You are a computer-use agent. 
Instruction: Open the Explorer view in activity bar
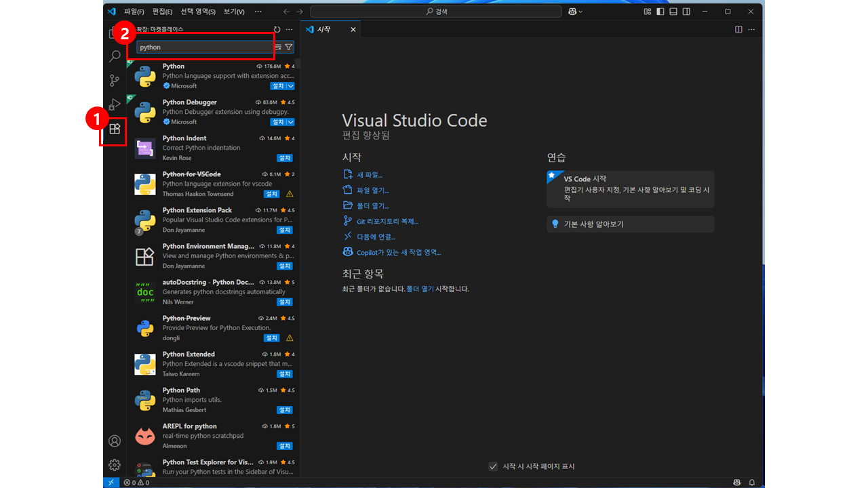pos(113,33)
